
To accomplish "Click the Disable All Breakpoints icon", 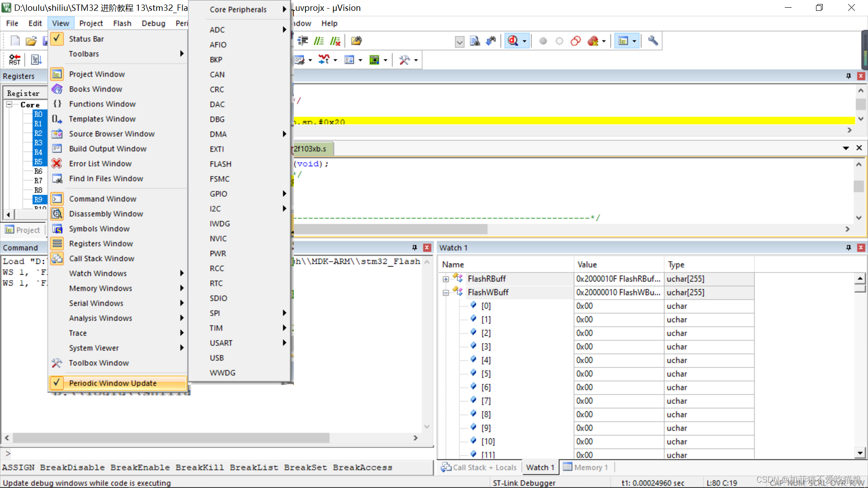I will pos(576,41).
